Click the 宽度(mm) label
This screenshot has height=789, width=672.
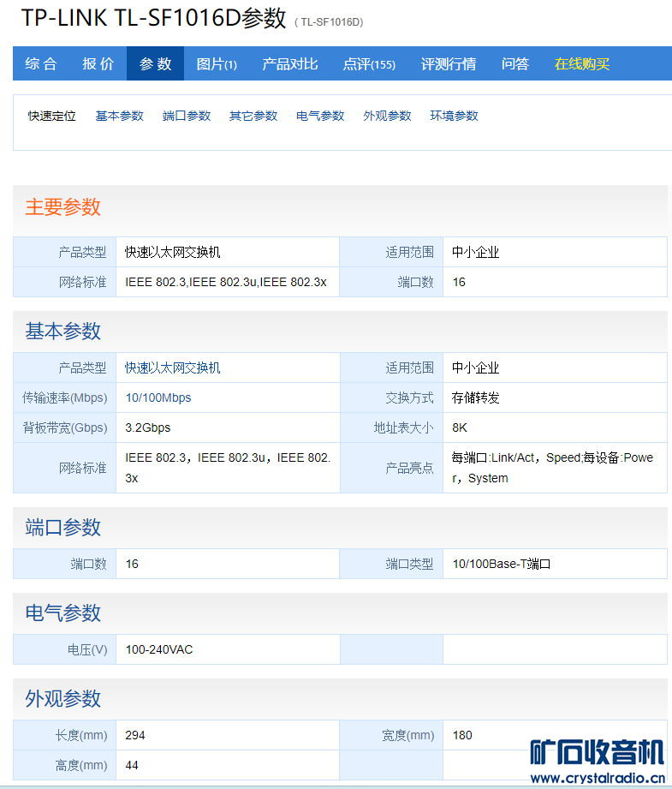tap(408, 735)
